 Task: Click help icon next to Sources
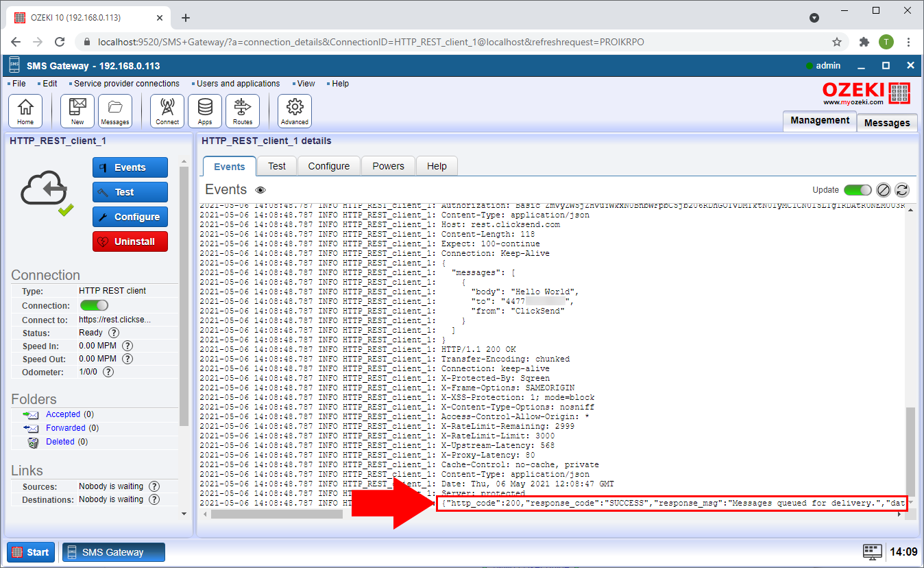[x=154, y=486]
